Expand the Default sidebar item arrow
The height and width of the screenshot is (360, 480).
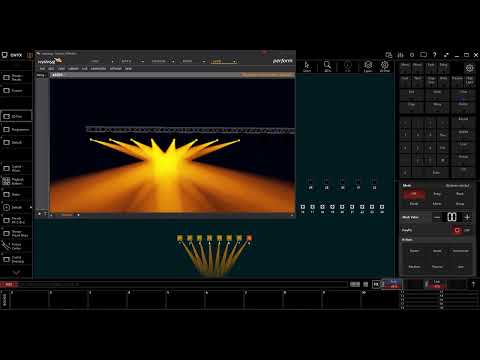(x=31, y=207)
